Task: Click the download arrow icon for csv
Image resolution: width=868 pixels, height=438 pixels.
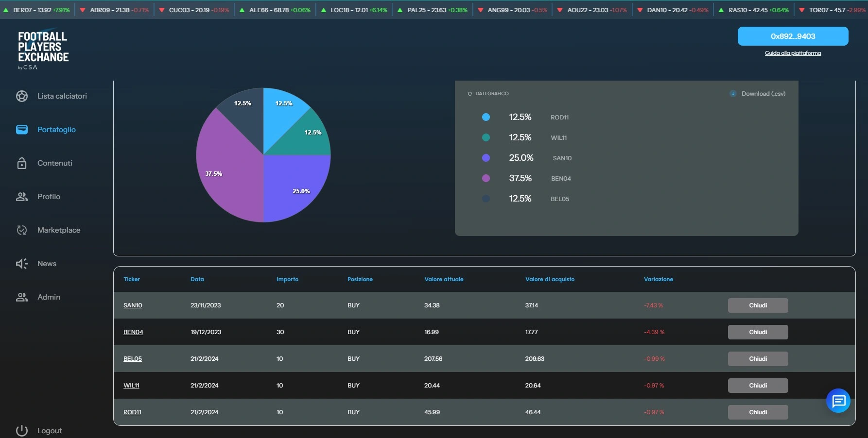Action: [x=733, y=94]
